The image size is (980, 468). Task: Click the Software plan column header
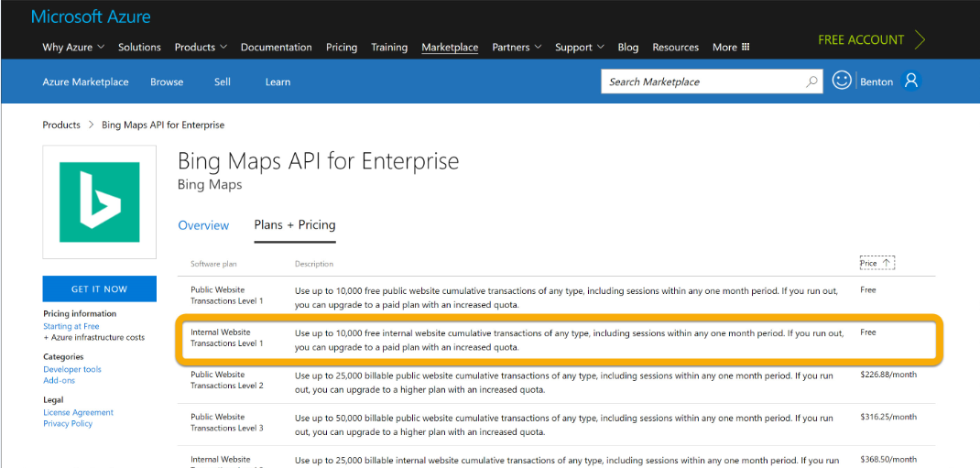[x=213, y=264]
